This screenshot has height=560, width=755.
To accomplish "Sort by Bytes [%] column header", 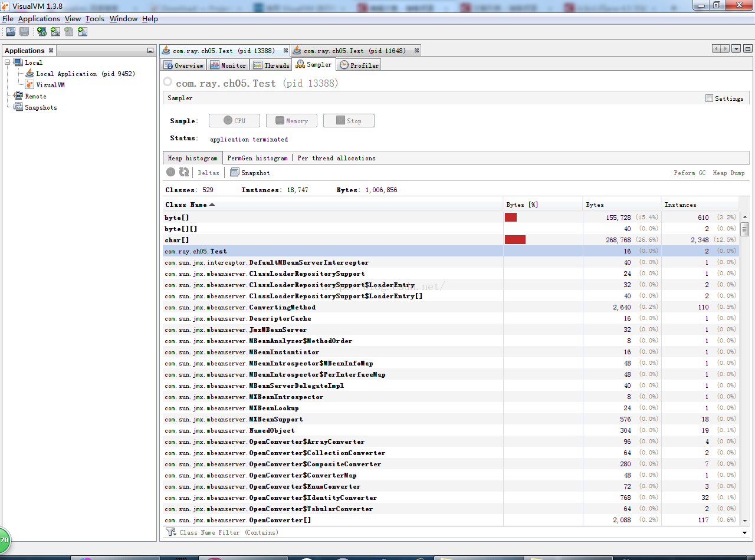I will point(543,205).
